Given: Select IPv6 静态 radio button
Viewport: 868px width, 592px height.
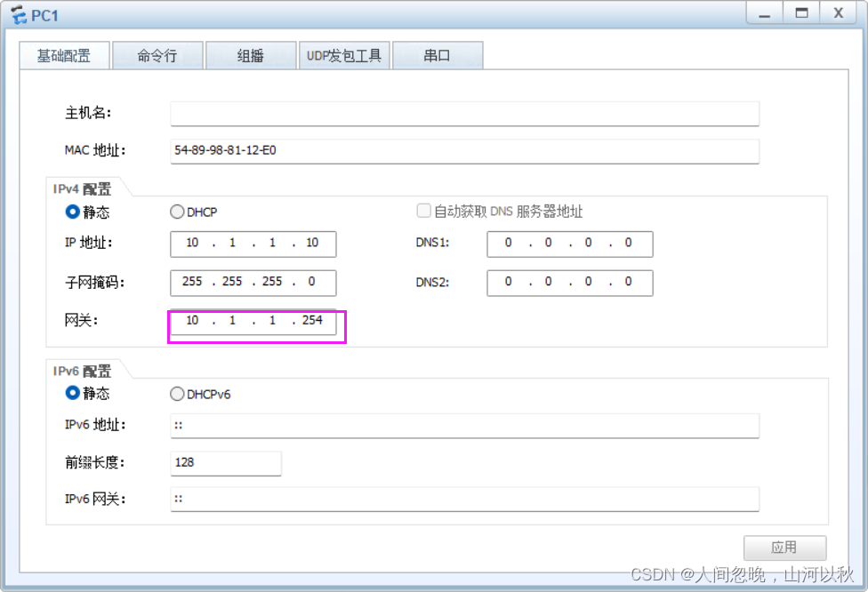Looking at the screenshot, I should click(73, 393).
